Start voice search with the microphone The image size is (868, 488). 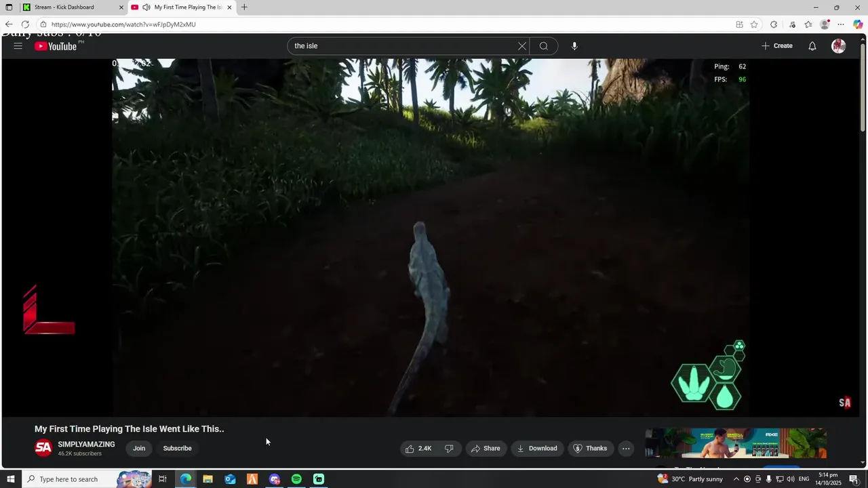[574, 46]
